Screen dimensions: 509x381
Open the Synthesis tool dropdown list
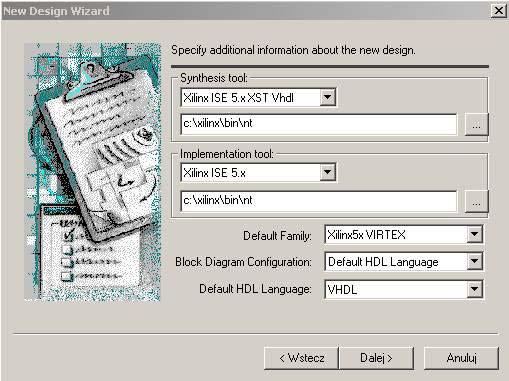click(328, 97)
